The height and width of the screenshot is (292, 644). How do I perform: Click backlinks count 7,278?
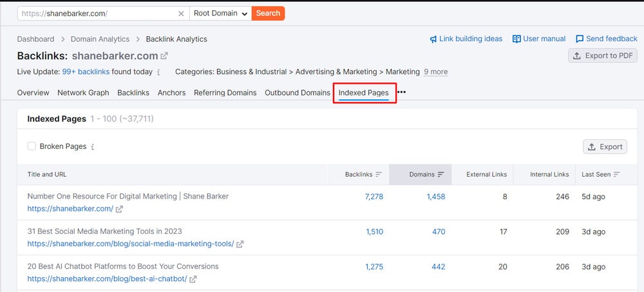click(374, 197)
